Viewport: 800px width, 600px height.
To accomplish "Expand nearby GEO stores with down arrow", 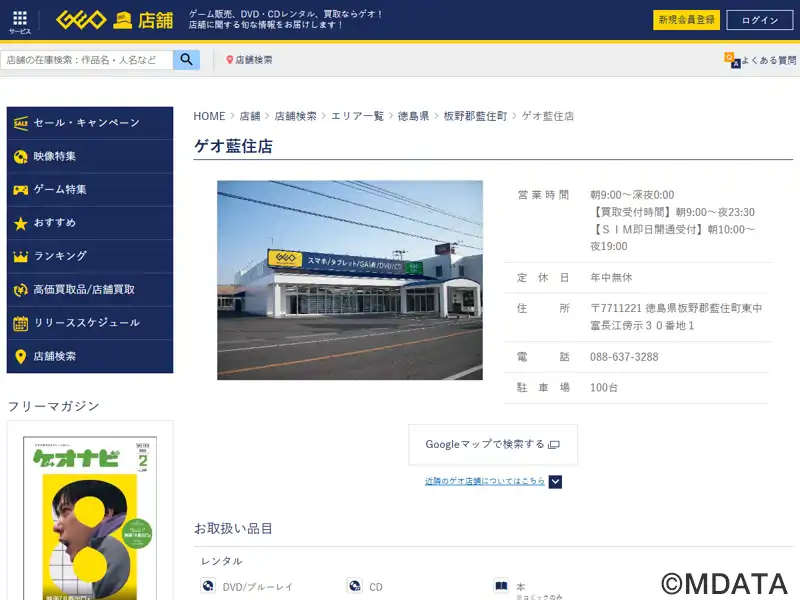I will pyautogui.click(x=555, y=482).
